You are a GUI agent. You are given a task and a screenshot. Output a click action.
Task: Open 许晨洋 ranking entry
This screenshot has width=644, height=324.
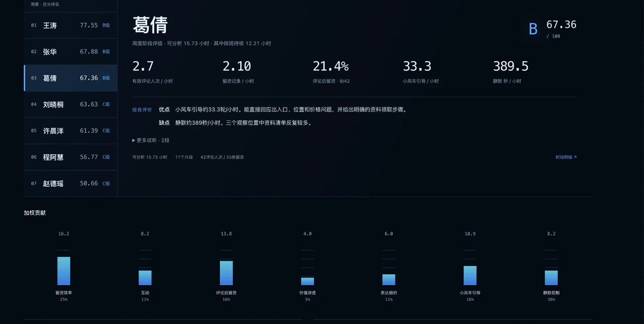coord(70,131)
